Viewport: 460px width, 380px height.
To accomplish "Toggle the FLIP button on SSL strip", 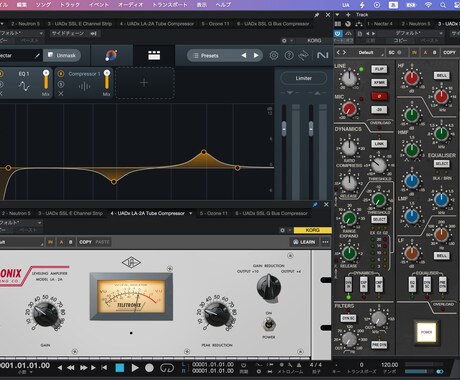I will pyautogui.click(x=379, y=69).
